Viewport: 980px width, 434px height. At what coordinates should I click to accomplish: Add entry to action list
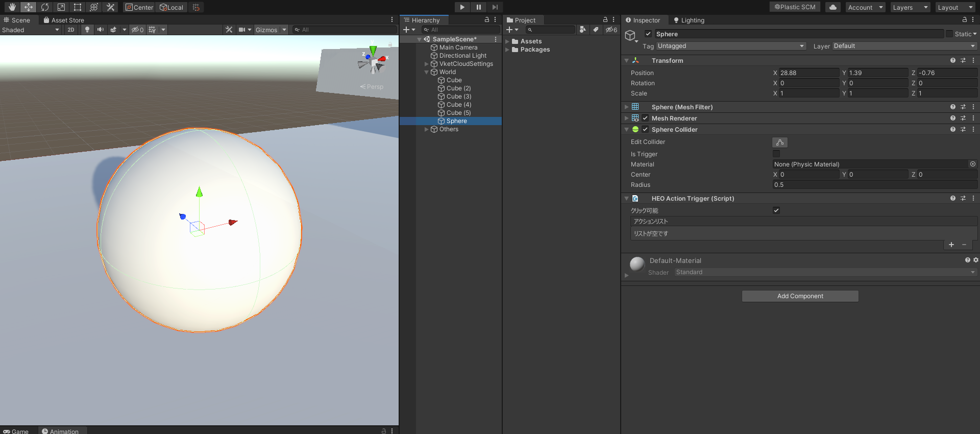[951, 245]
